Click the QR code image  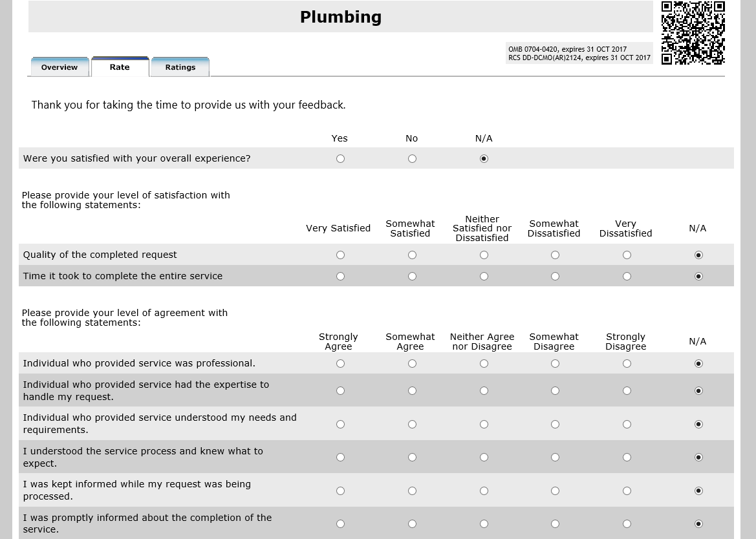tap(693, 33)
